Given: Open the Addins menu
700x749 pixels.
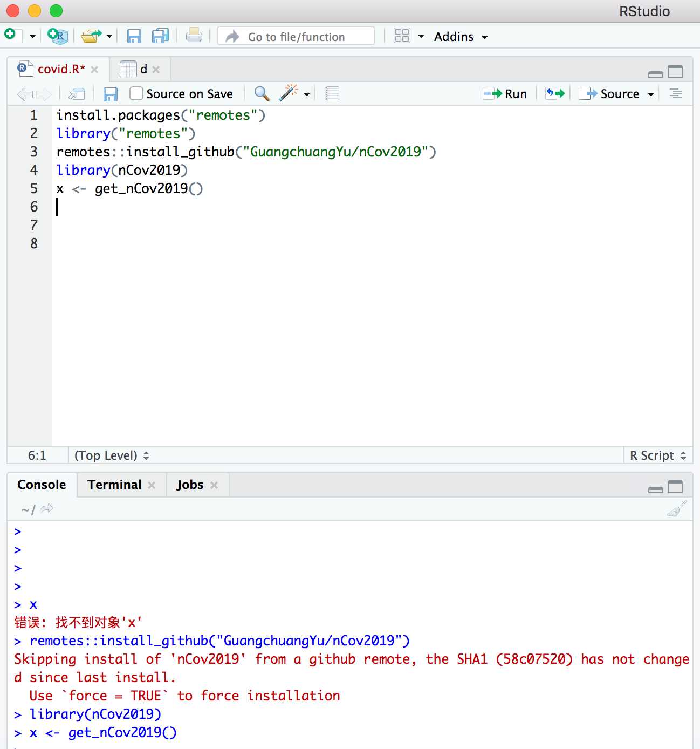Looking at the screenshot, I should tap(461, 37).
